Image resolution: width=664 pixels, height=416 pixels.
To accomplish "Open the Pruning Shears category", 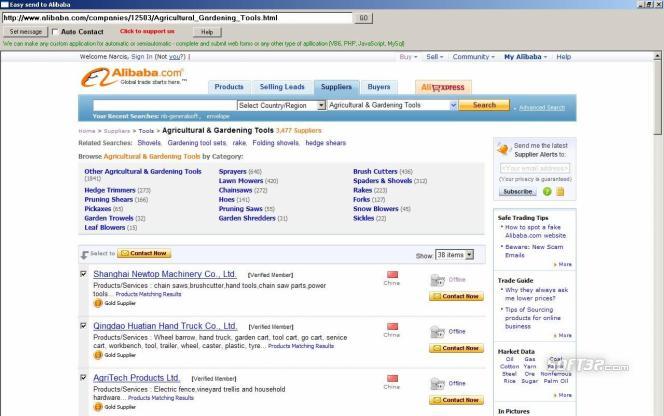I will [x=108, y=200].
